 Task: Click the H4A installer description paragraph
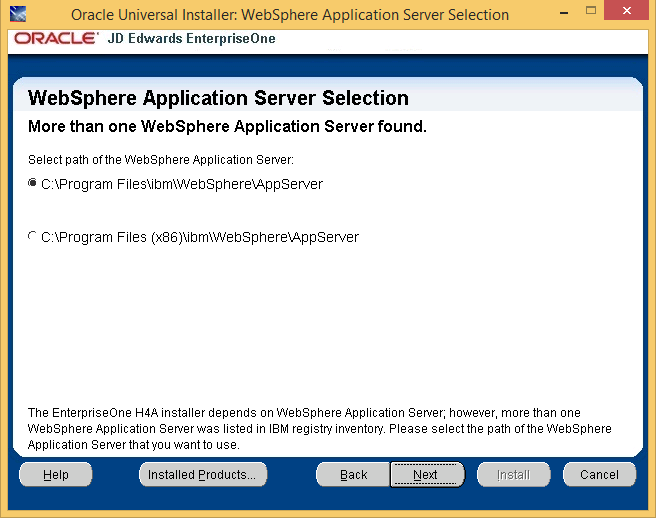pos(320,428)
